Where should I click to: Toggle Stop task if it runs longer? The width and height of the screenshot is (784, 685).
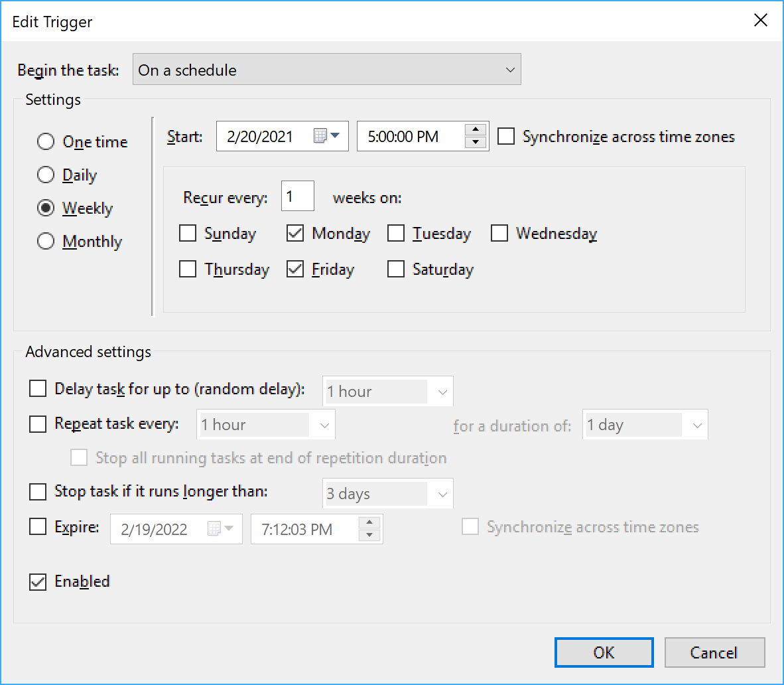38,492
